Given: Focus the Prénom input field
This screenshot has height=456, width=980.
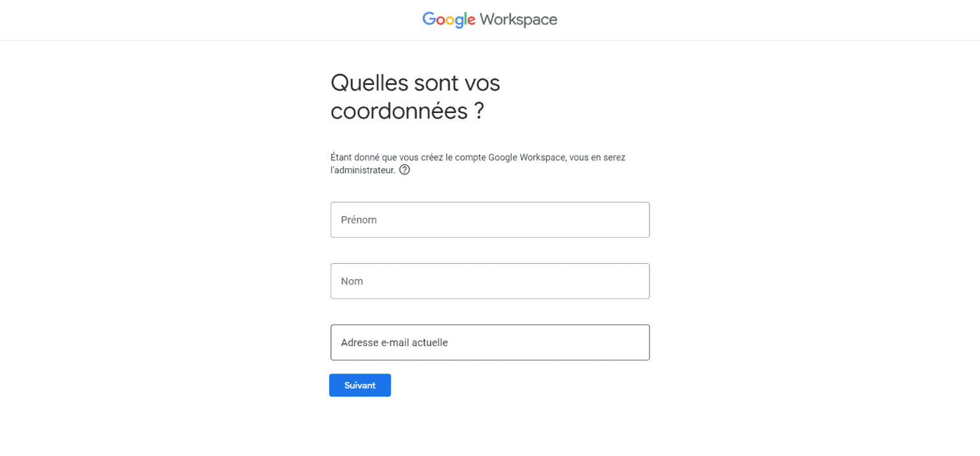Looking at the screenshot, I should [490, 220].
